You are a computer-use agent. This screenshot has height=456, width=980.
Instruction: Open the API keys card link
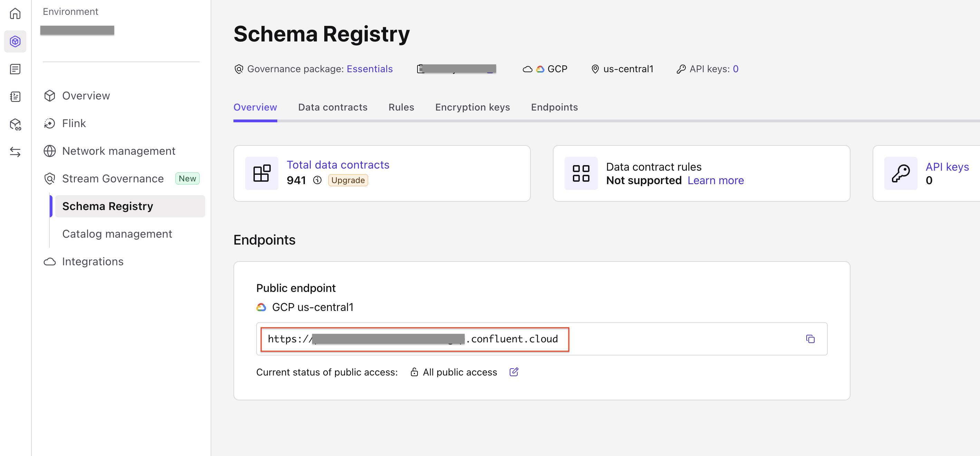(x=947, y=167)
